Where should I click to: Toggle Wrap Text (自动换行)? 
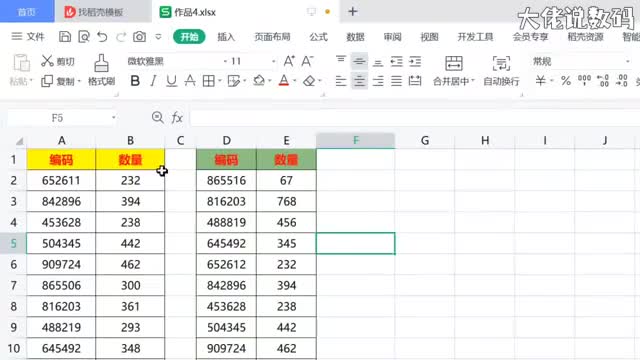[x=501, y=71]
